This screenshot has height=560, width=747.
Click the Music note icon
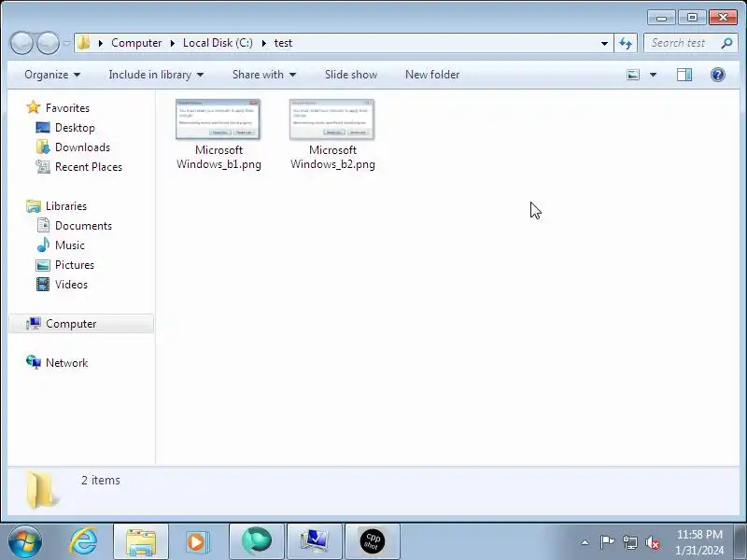coord(43,245)
